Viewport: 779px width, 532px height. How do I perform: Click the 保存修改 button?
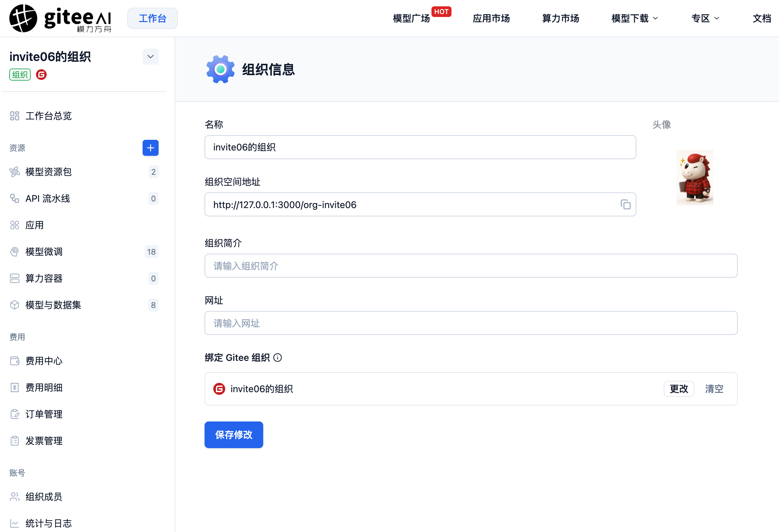pos(234,435)
